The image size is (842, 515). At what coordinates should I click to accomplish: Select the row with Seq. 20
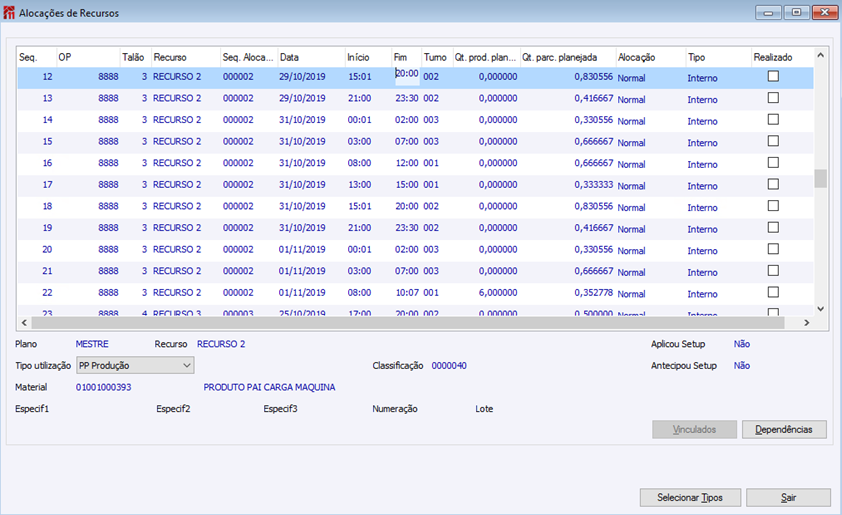point(47,250)
